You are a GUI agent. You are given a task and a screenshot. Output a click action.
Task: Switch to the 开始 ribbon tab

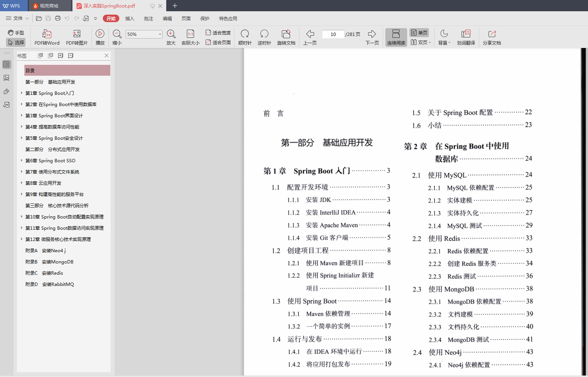111,18
